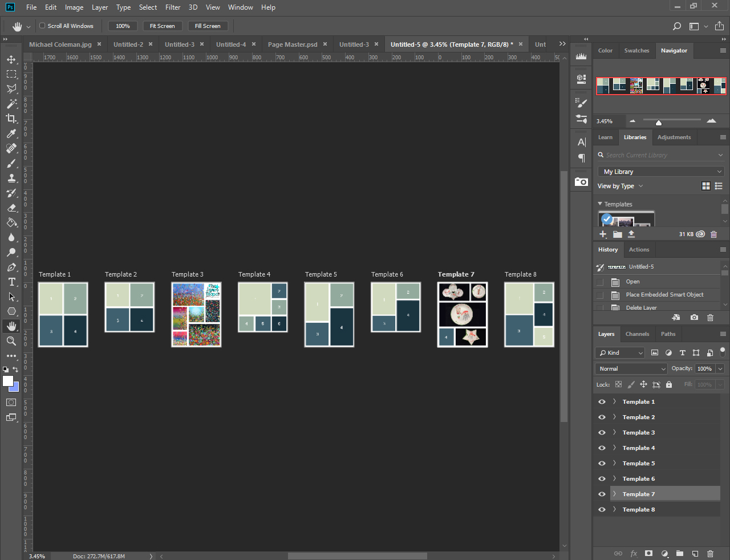Select the Brush tool

[x=11, y=163]
